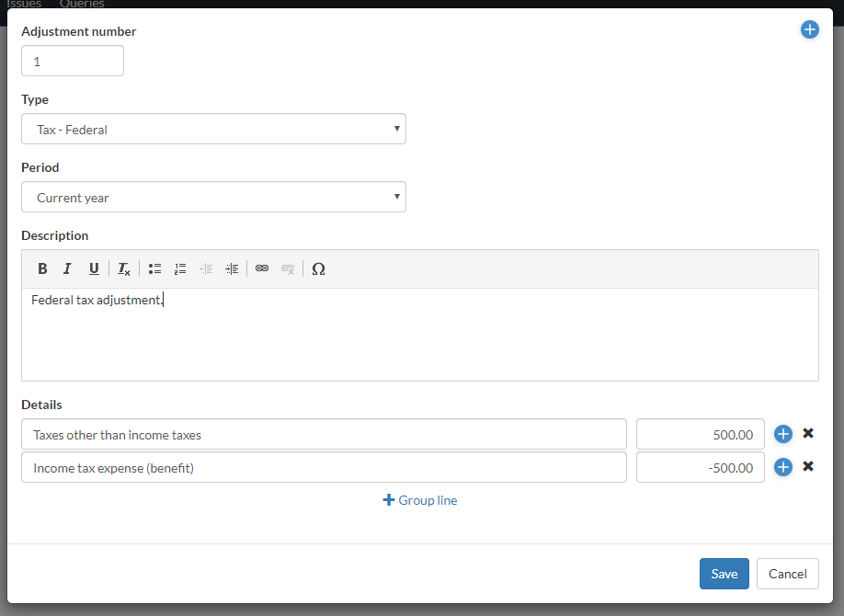Delete the Taxes other than income taxes row
The height and width of the screenshot is (616, 844).
click(808, 434)
